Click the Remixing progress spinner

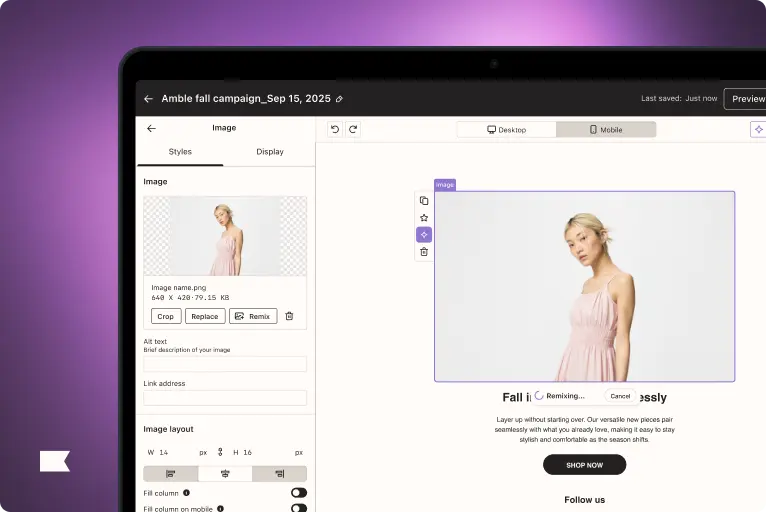[539, 396]
